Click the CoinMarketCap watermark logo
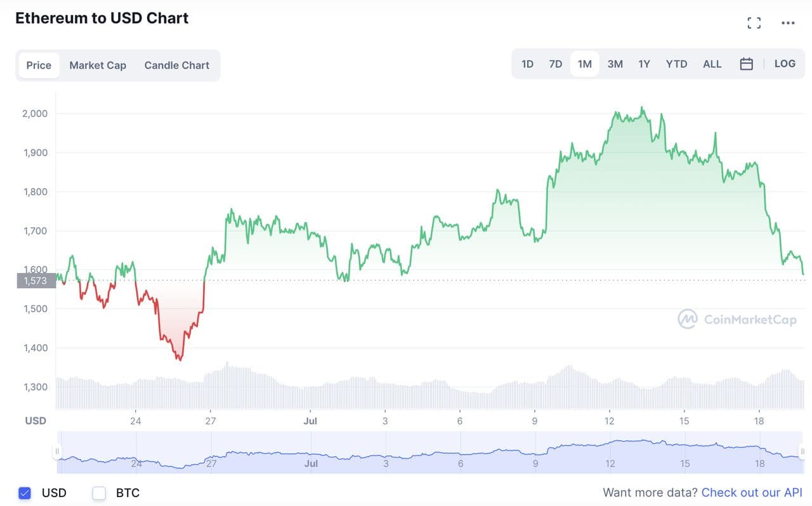This screenshot has width=812, height=506. coord(737,319)
